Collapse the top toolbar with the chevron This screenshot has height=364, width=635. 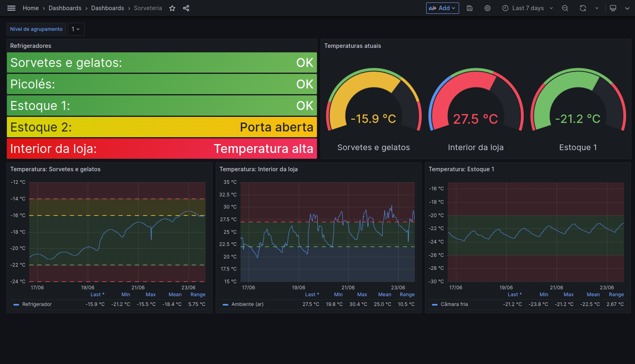[627, 8]
